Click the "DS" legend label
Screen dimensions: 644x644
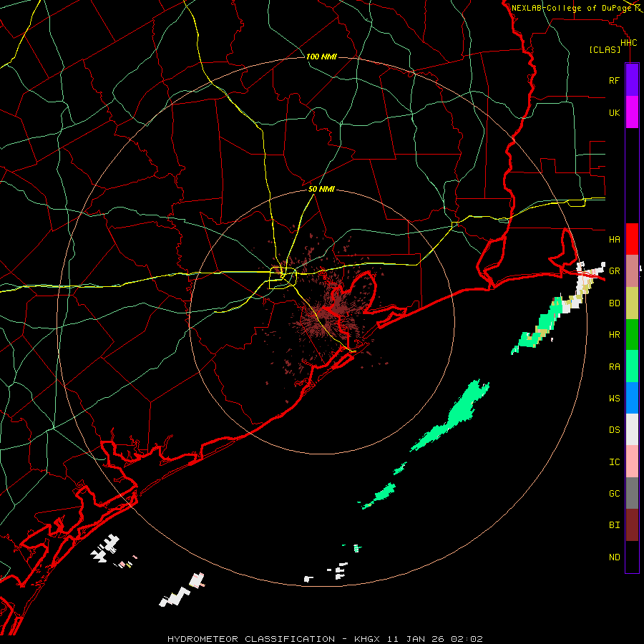614,429
